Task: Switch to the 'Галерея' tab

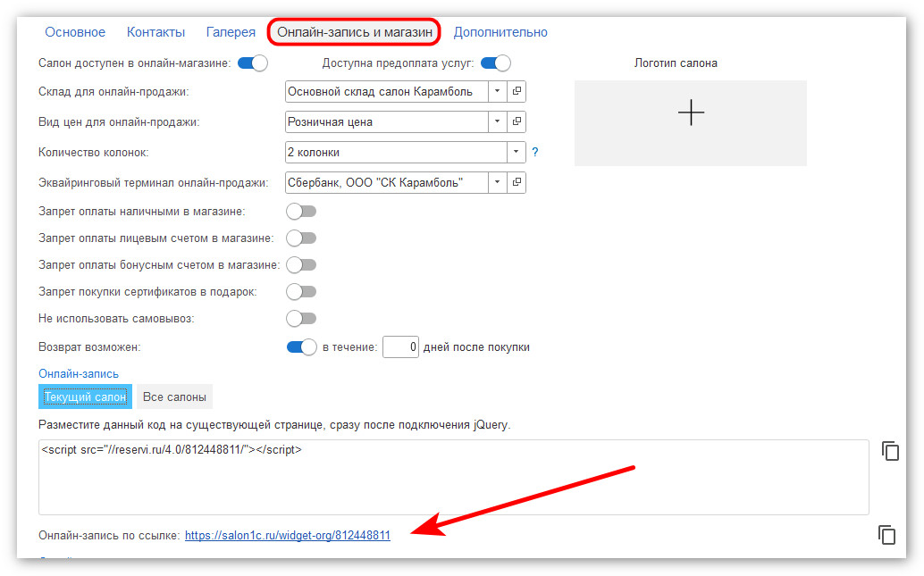Action: [x=231, y=32]
